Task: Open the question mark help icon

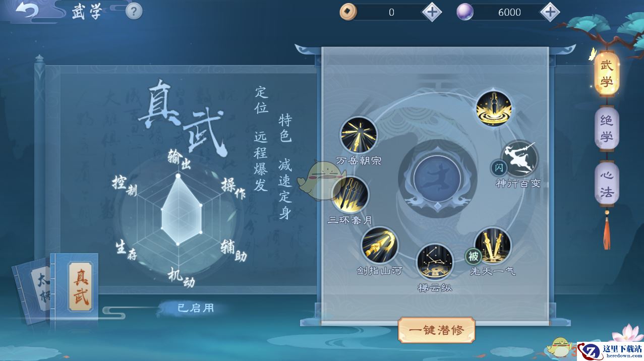Action: pyautogui.click(x=134, y=11)
